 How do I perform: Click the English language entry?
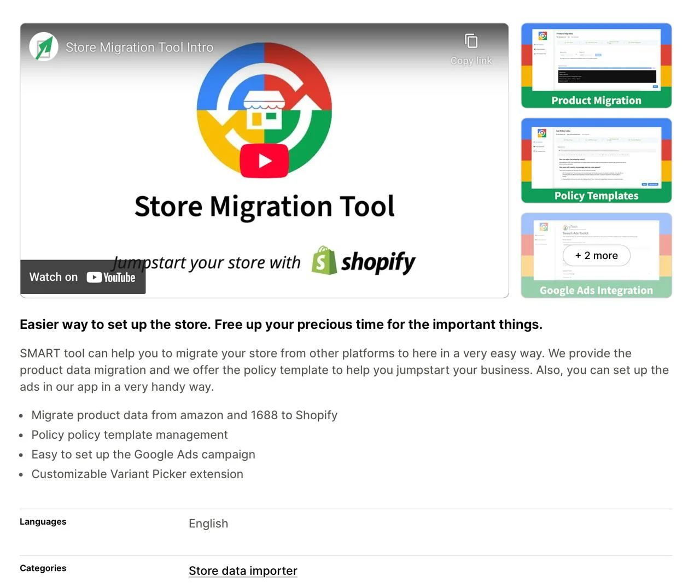click(208, 524)
